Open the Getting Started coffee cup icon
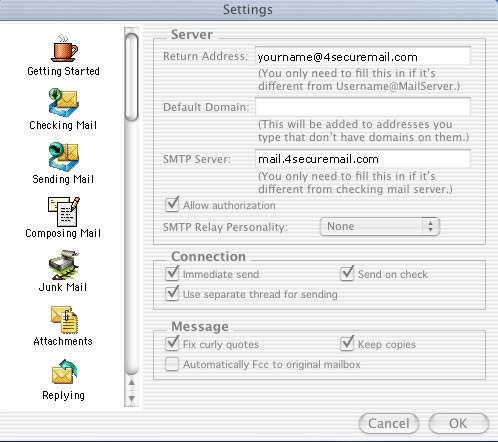Image resolution: width=498 pixels, height=442 pixels. 64,48
